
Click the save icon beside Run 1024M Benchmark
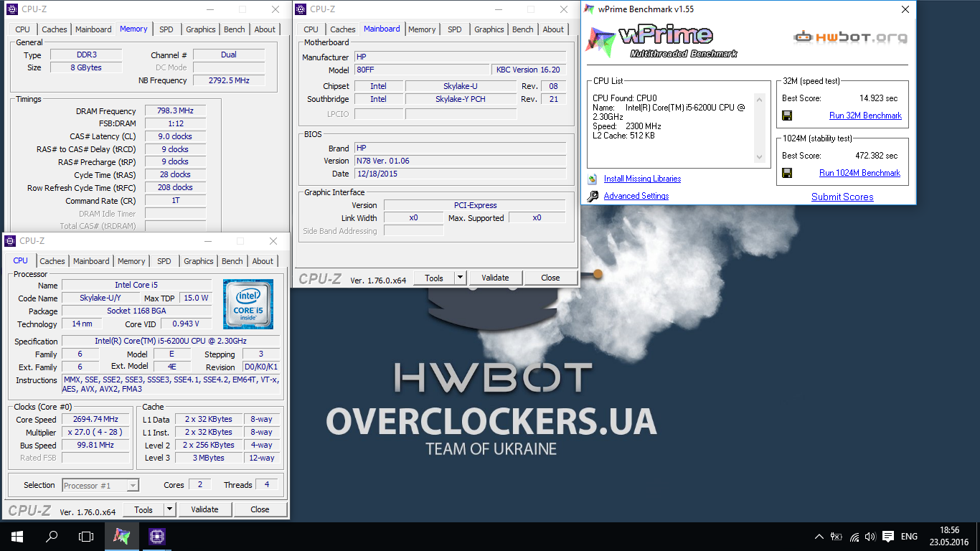point(787,173)
